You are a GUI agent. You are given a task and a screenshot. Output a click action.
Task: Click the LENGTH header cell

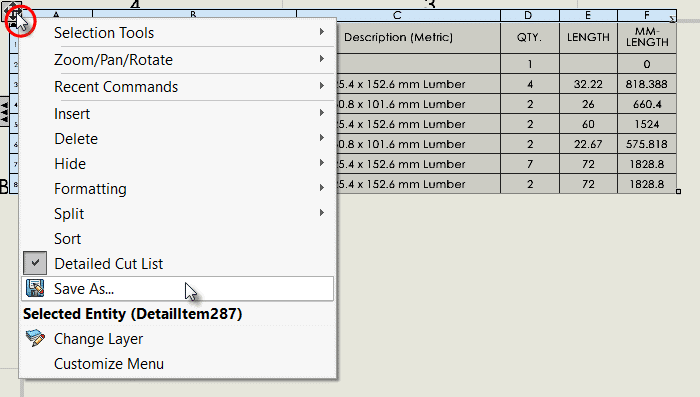[588, 38]
